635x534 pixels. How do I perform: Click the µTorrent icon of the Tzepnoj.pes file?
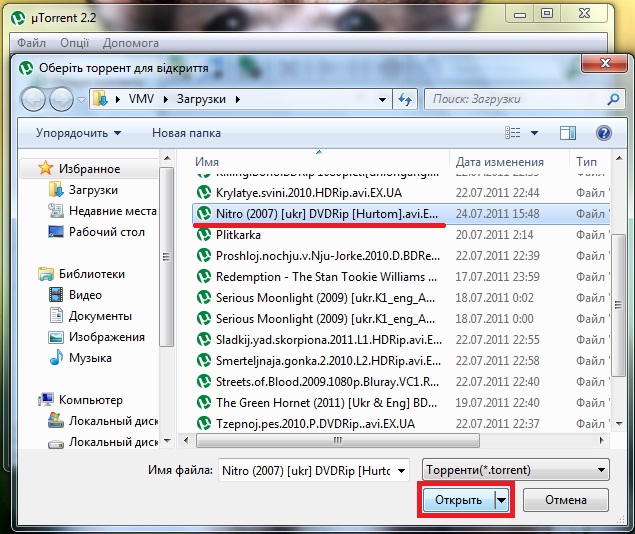204,423
